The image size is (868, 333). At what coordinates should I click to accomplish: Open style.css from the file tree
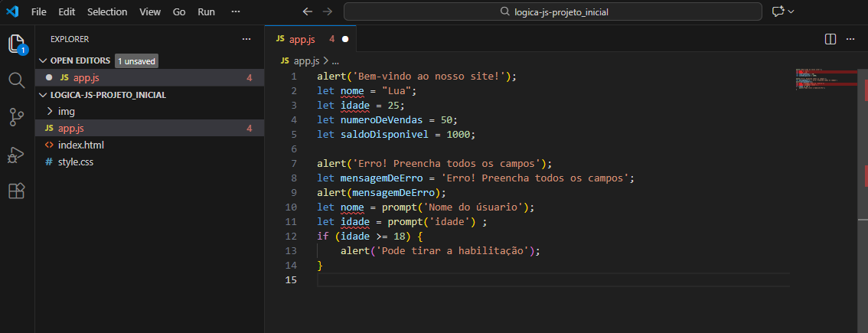(75, 162)
